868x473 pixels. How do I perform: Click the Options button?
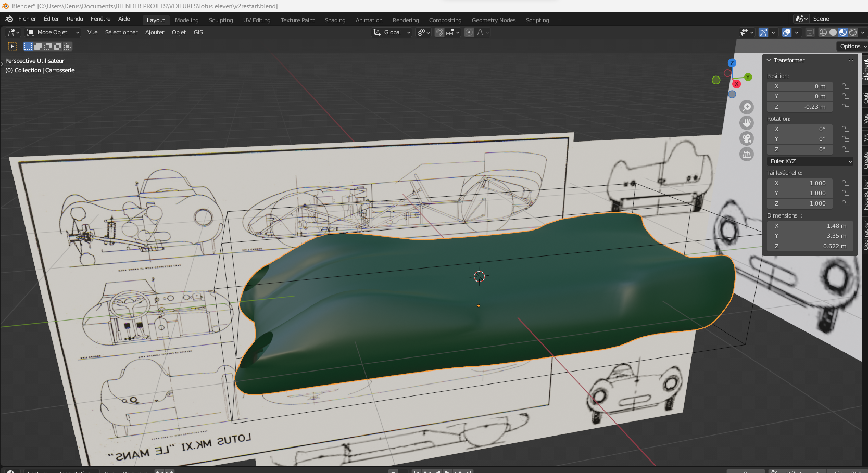click(x=852, y=46)
